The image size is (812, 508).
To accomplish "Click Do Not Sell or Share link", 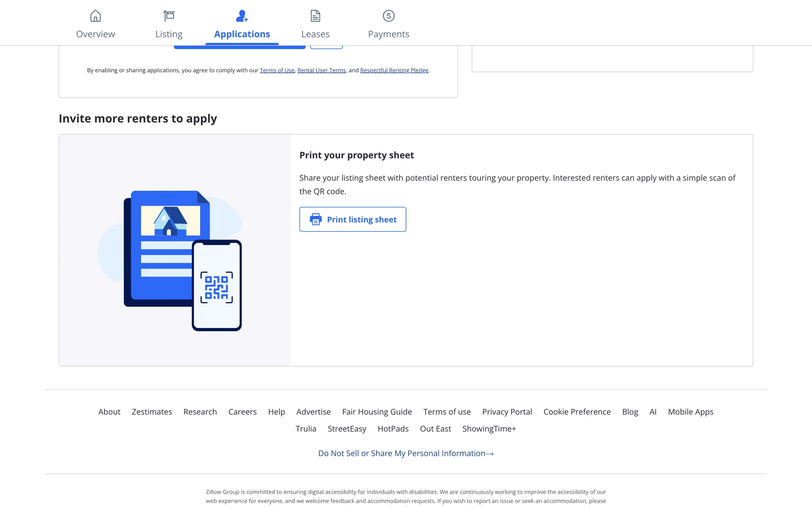I will pos(406,453).
